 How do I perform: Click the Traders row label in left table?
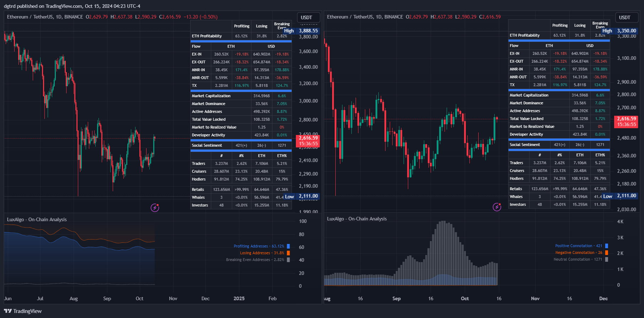(x=198, y=163)
